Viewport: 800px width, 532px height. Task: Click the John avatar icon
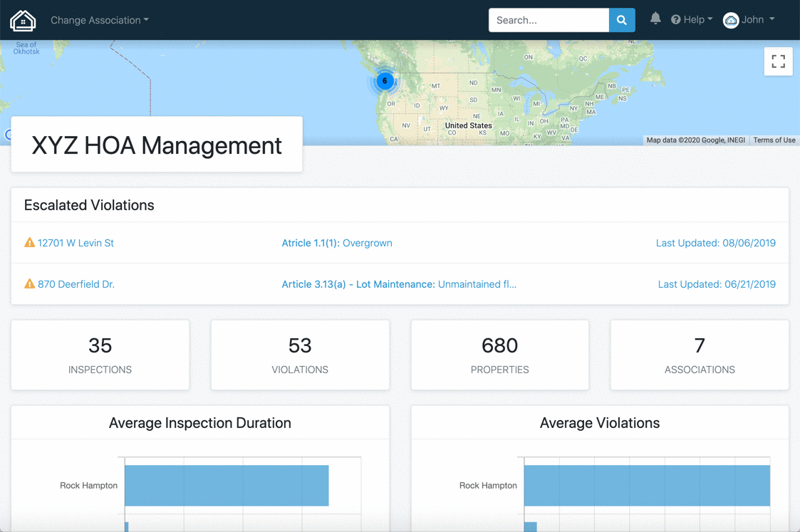click(x=731, y=20)
